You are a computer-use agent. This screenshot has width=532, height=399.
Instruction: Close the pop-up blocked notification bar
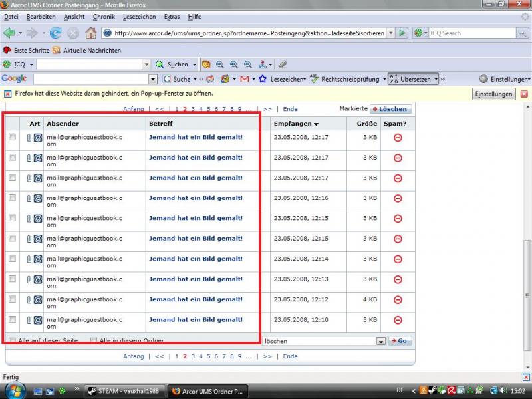[524, 94]
